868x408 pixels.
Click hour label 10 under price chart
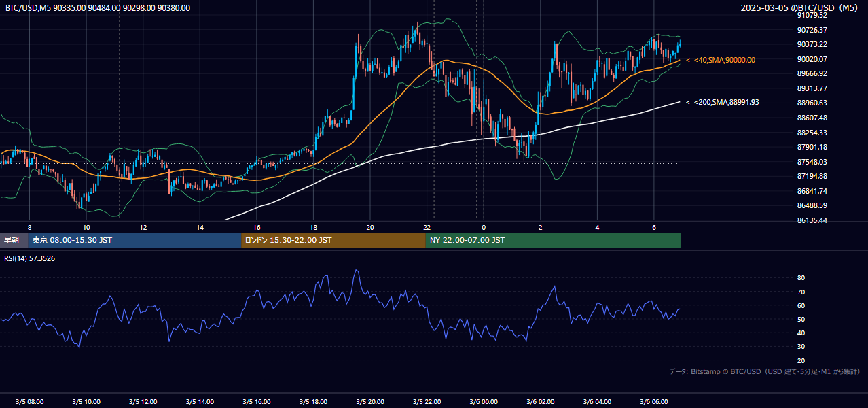(x=86, y=227)
